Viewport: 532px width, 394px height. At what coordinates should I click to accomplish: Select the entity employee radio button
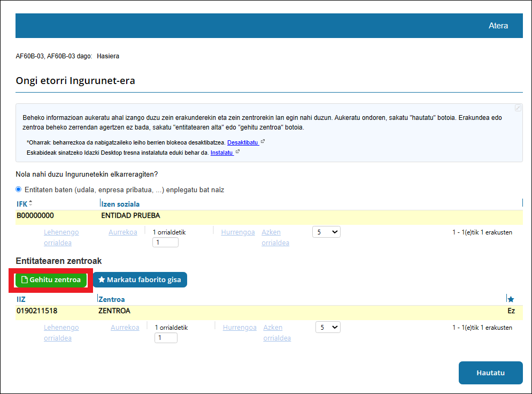click(x=19, y=190)
